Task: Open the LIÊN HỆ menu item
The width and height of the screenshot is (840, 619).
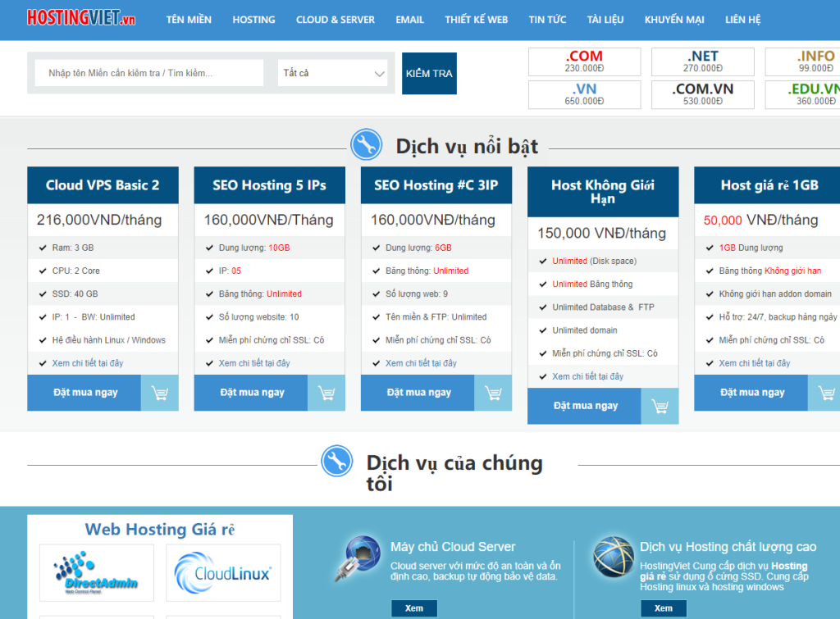Action: [743, 20]
